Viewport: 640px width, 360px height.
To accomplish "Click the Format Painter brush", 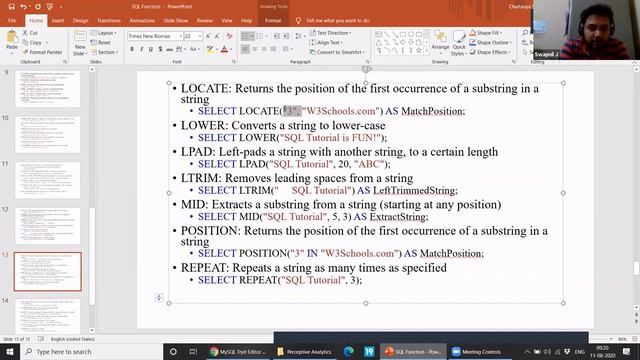I will 25,52.
